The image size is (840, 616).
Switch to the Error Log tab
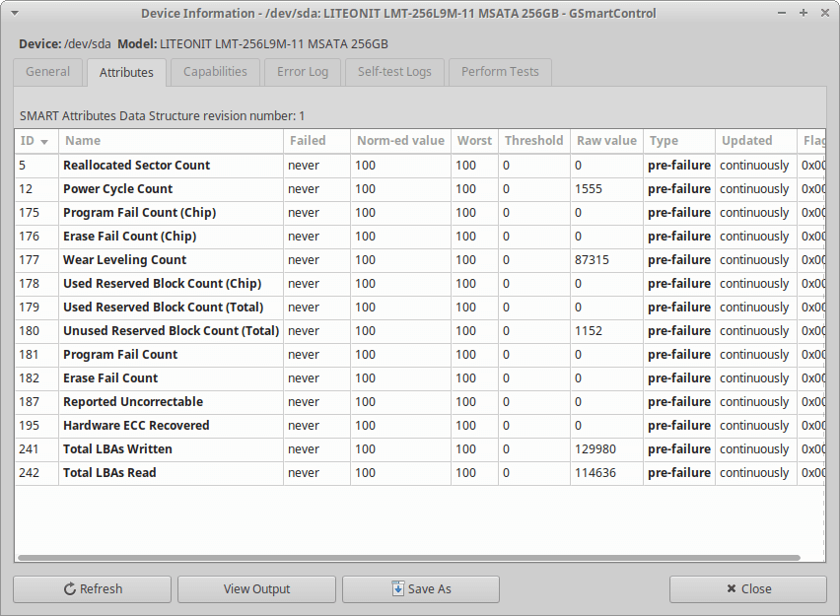302,72
